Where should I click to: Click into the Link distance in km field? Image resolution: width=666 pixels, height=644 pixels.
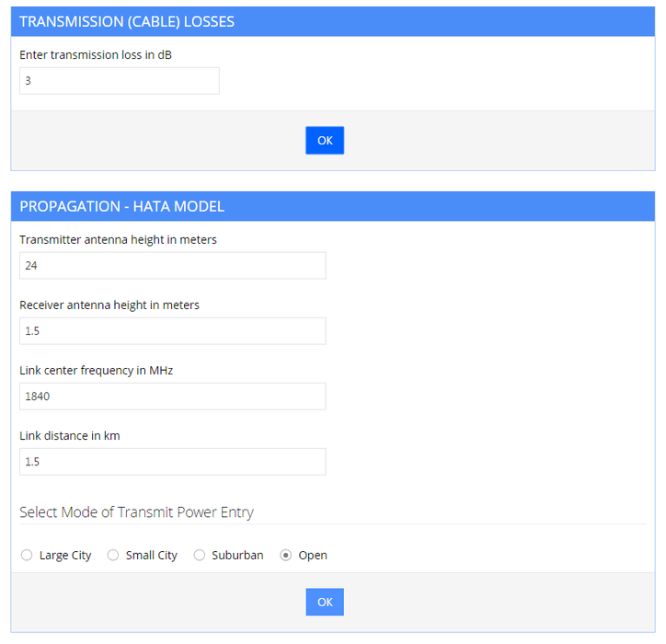[x=172, y=462]
